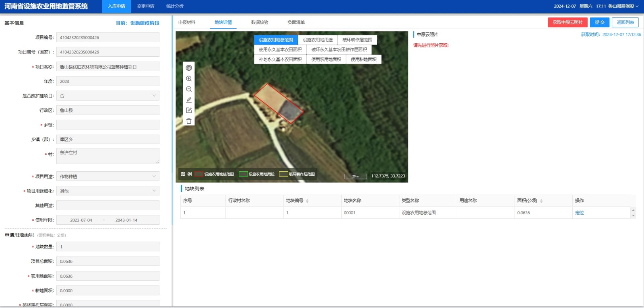
Task: Switch to 入库申请 top menu
Action: click(x=116, y=6)
